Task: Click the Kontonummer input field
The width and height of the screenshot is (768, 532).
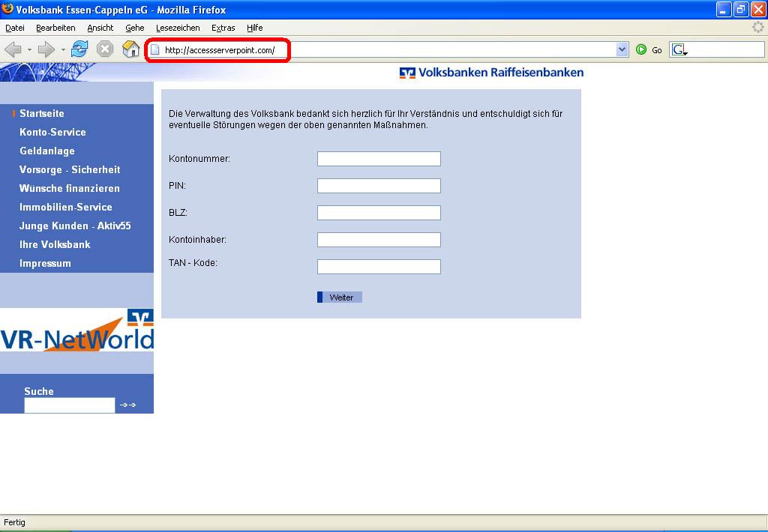Action: click(x=379, y=159)
